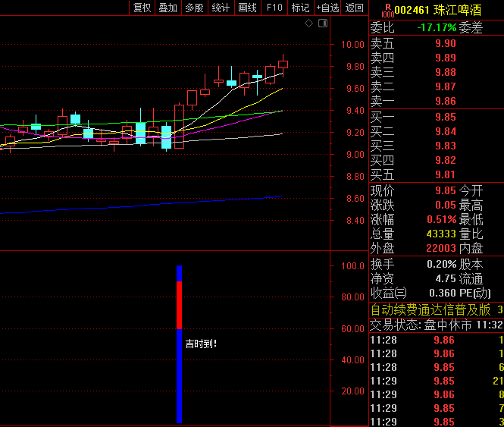Click the 净资 value 4.75
504x427 pixels.
point(446,278)
